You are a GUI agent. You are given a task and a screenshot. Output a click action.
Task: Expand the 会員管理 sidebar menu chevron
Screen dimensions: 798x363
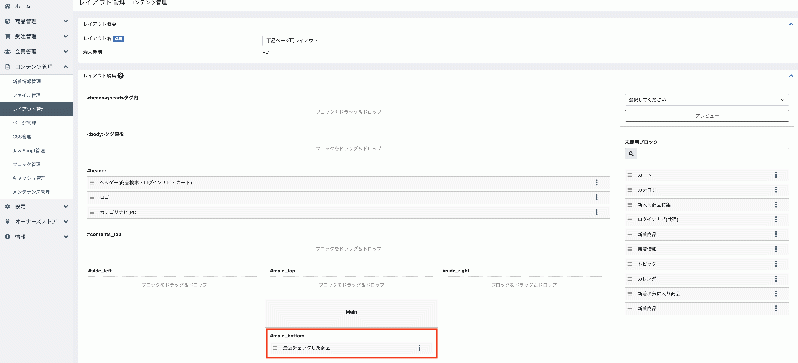click(x=66, y=51)
